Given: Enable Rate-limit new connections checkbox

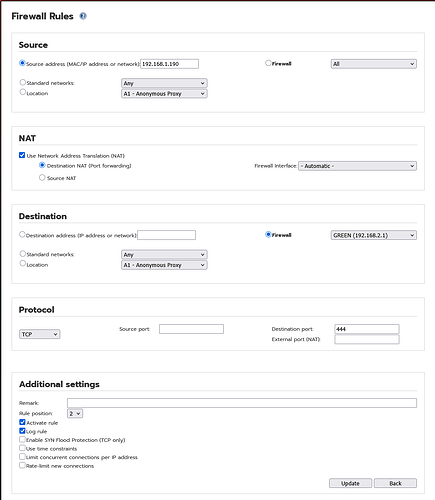Looking at the screenshot, I should pyautogui.click(x=22, y=466).
